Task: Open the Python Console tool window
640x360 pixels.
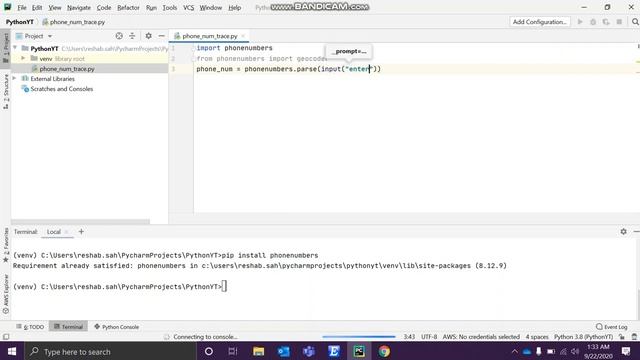Action: pos(116,327)
